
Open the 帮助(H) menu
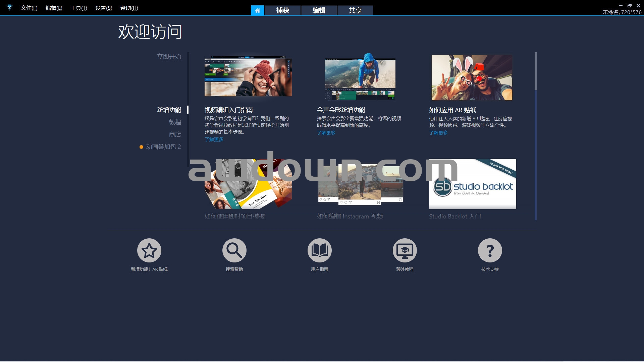(129, 8)
